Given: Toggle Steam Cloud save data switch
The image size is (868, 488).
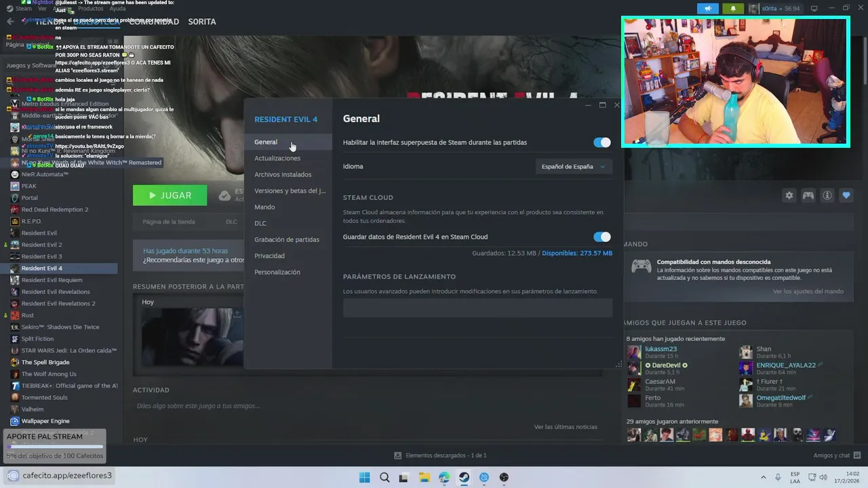Looking at the screenshot, I should pyautogui.click(x=602, y=237).
